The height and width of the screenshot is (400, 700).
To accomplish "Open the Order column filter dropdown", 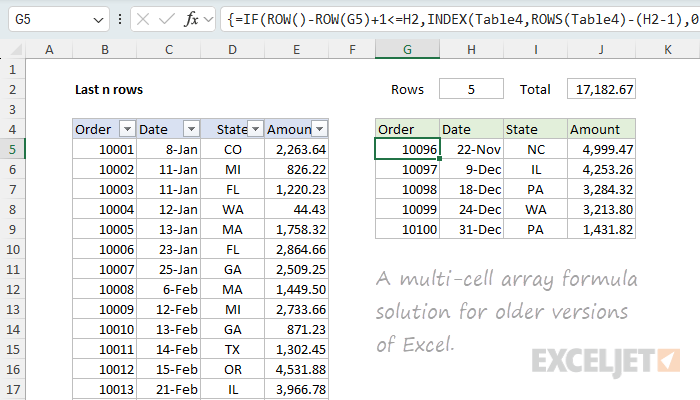I will (127, 129).
